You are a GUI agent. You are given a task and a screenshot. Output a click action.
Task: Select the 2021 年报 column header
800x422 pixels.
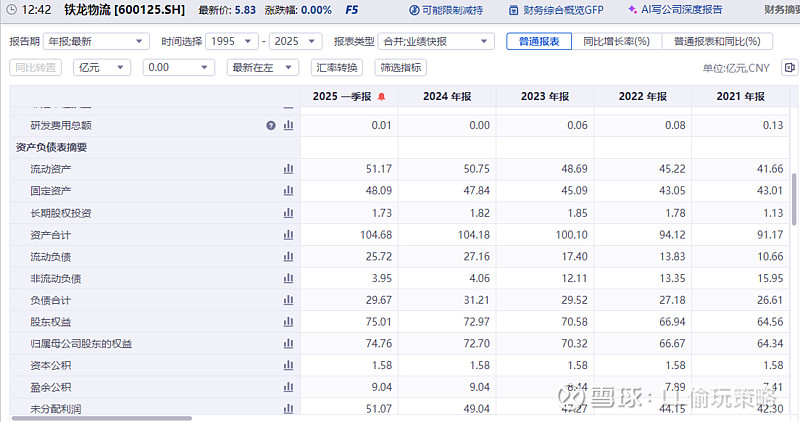coord(741,96)
